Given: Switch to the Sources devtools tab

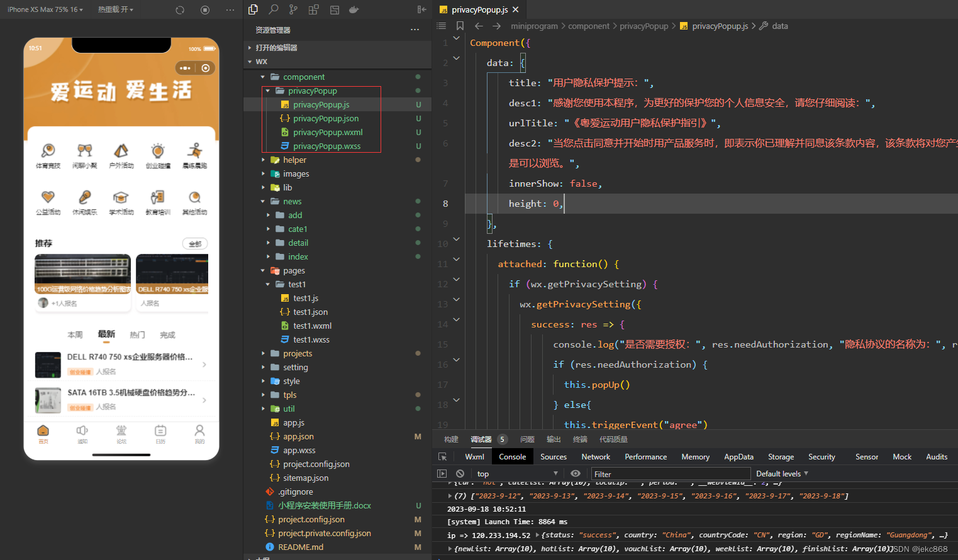Looking at the screenshot, I should [x=554, y=457].
